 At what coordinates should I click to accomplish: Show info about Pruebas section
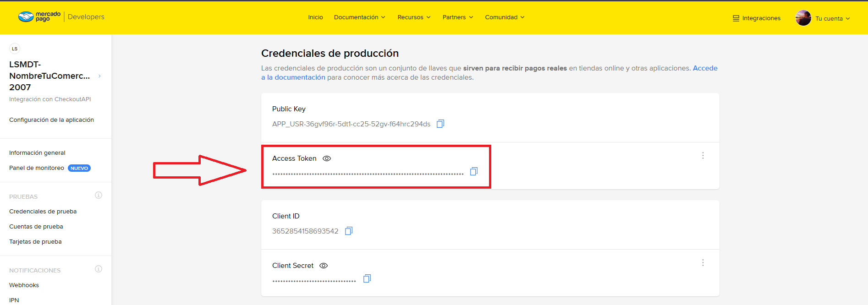(x=99, y=195)
